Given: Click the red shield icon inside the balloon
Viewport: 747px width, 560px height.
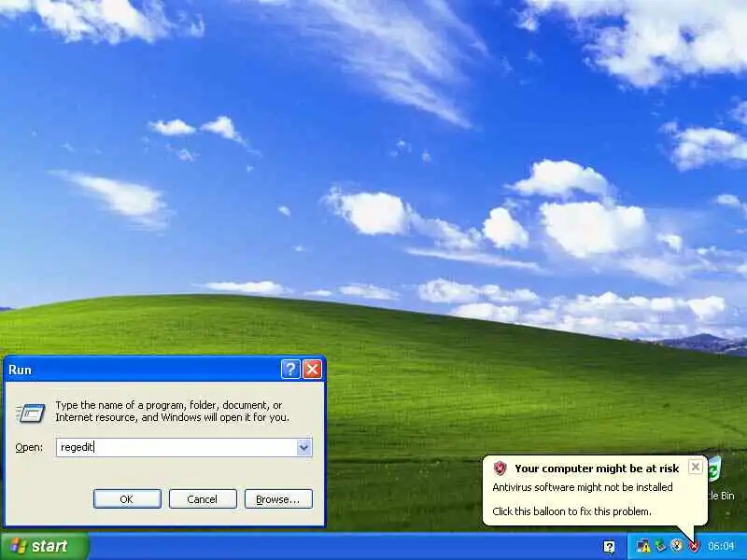Looking at the screenshot, I should (x=500, y=469).
